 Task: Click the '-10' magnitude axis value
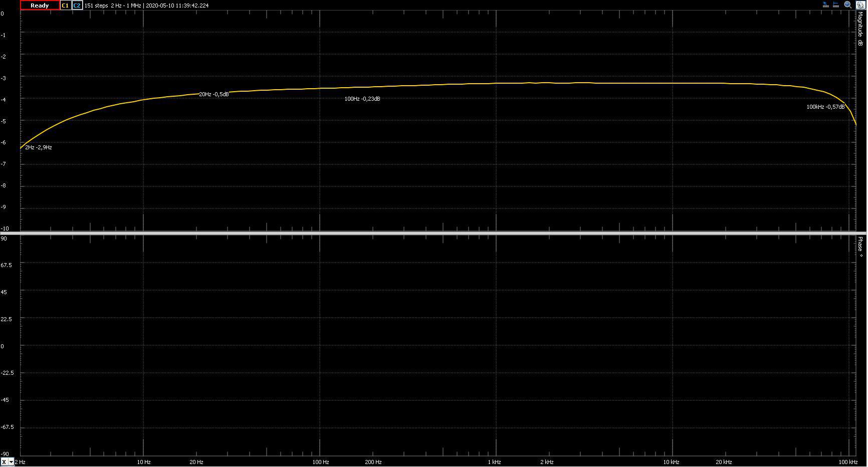5,229
